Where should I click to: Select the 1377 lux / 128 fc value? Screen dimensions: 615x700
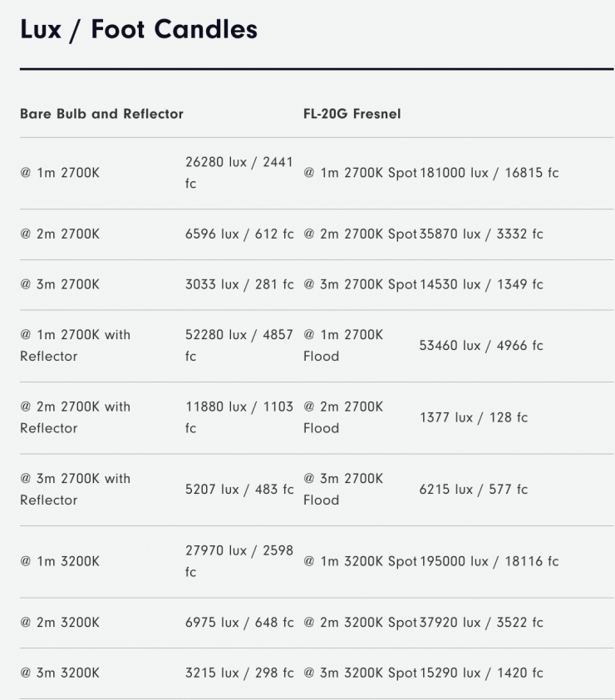point(473,417)
